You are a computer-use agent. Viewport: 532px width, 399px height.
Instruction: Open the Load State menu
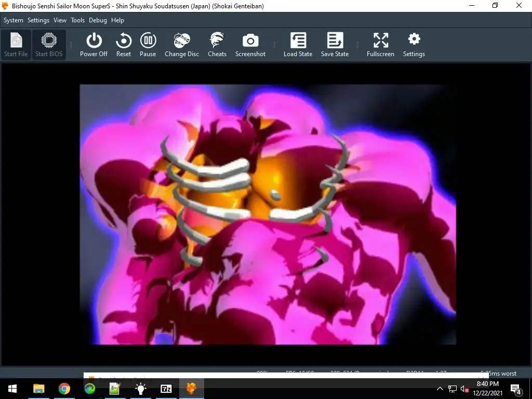click(x=298, y=45)
